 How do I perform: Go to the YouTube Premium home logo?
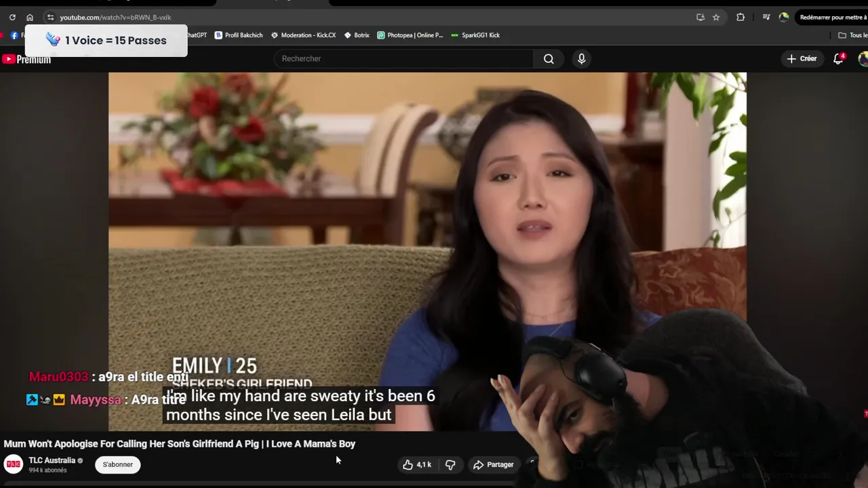(26, 60)
